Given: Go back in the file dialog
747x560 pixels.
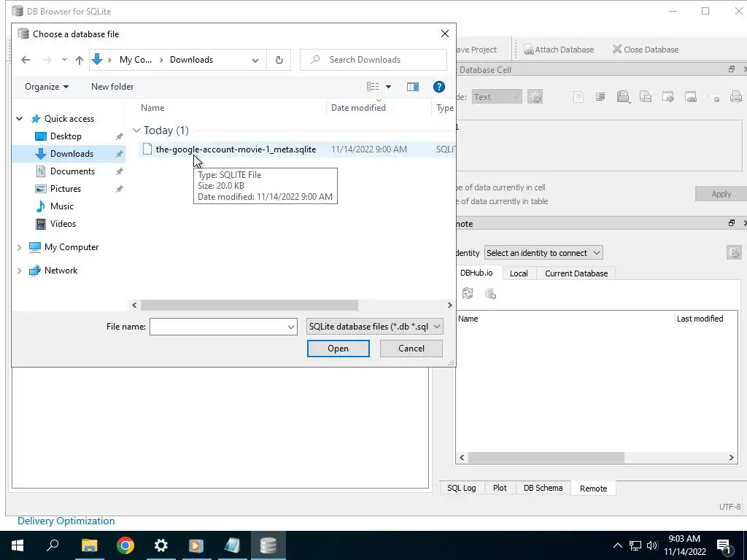Looking at the screenshot, I should pos(26,60).
